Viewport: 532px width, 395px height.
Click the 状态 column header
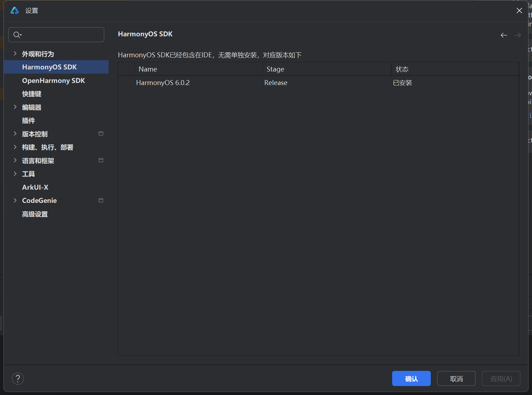[455, 69]
